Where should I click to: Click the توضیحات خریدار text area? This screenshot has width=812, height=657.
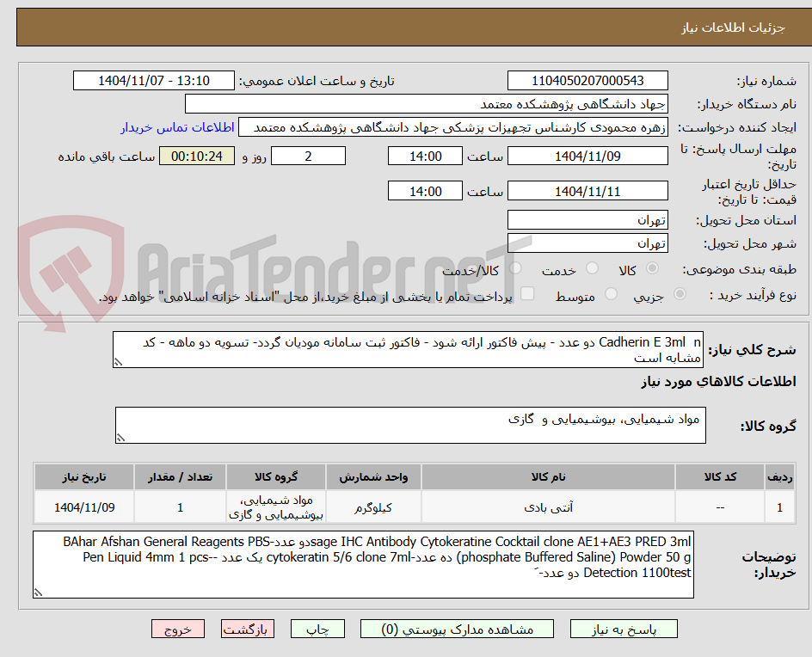363,564
